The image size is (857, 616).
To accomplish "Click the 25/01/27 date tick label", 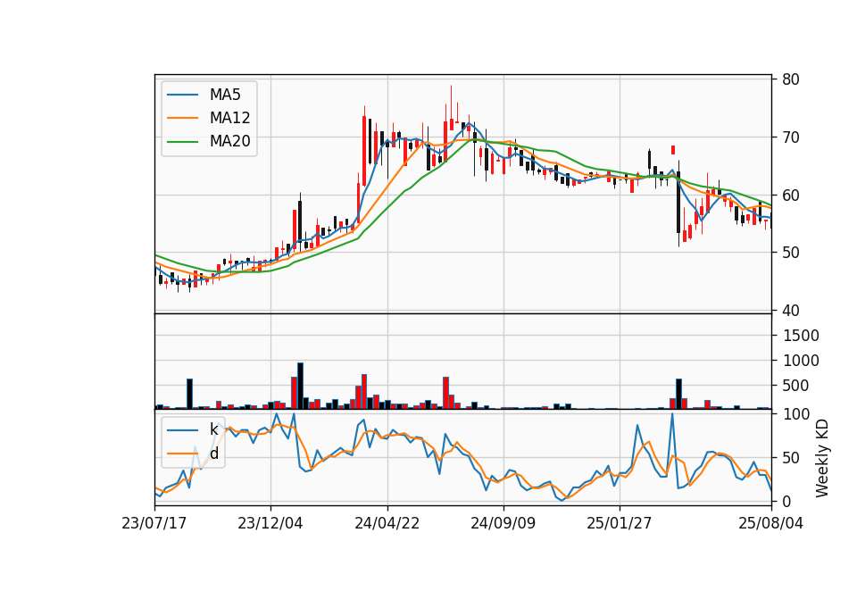I will [x=620, y=523].
